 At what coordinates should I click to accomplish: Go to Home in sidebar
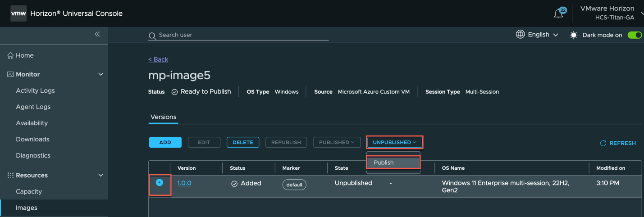(x=25, y=55)
